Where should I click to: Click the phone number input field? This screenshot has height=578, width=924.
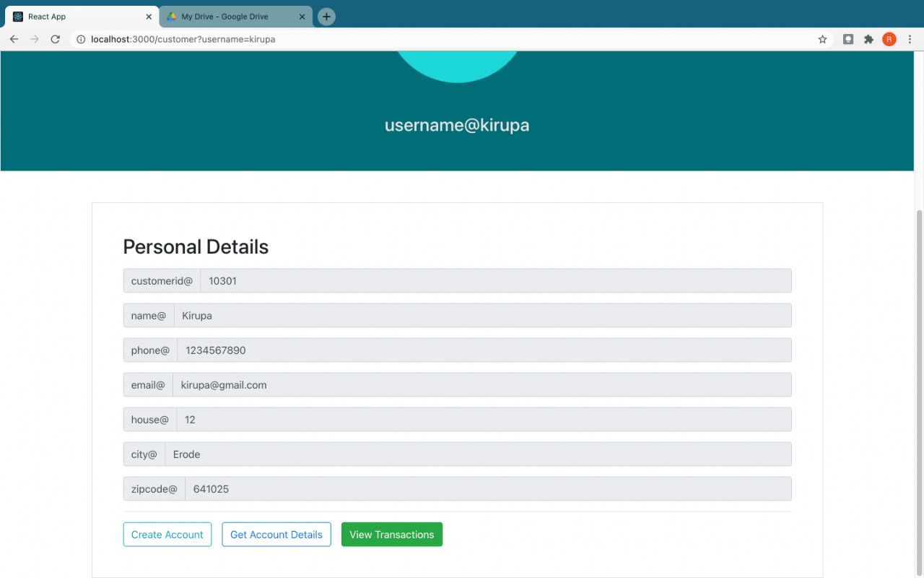pos(484,350)
